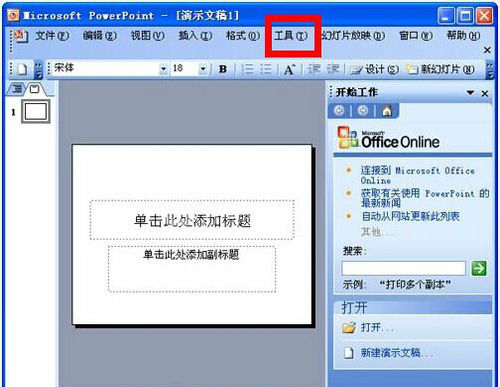Open the 幻灯片放映(D) menu
Viewport: 500px width, 387px height.
(353, 35)
